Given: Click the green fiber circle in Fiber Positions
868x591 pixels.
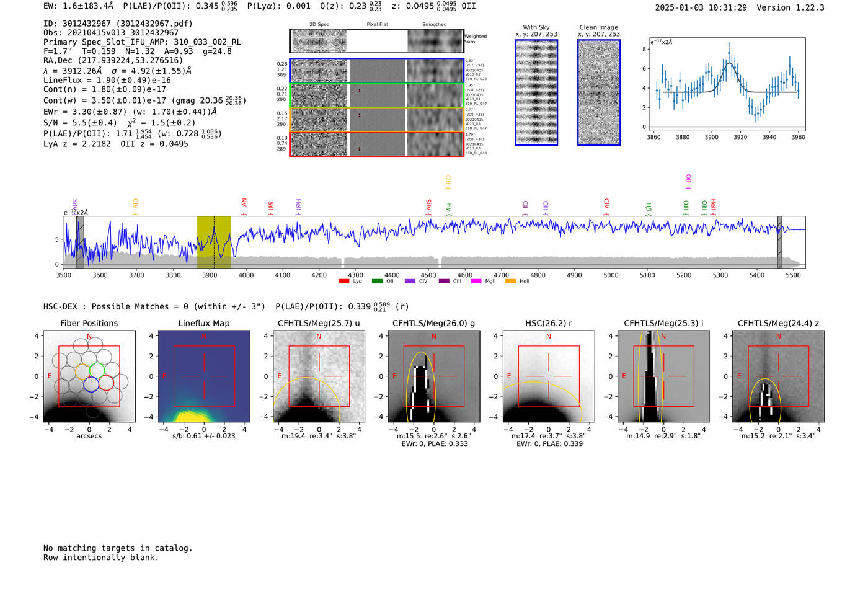Looking at the screenshot, I should point(97,370).
